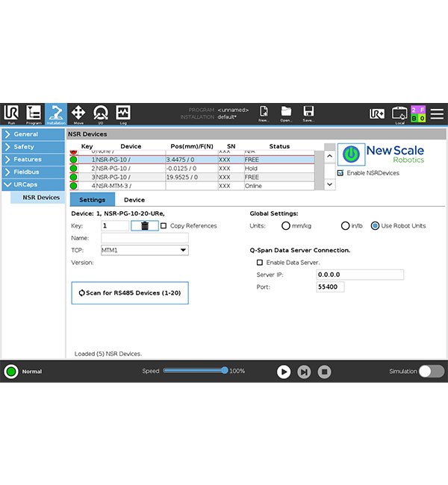
Task: Click the green New Scale power icon
Action: (x=351, y=154)
